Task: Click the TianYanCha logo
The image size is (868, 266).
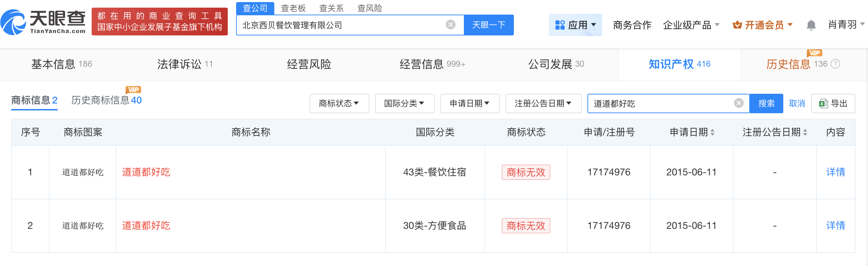Action: click(43, 22)
